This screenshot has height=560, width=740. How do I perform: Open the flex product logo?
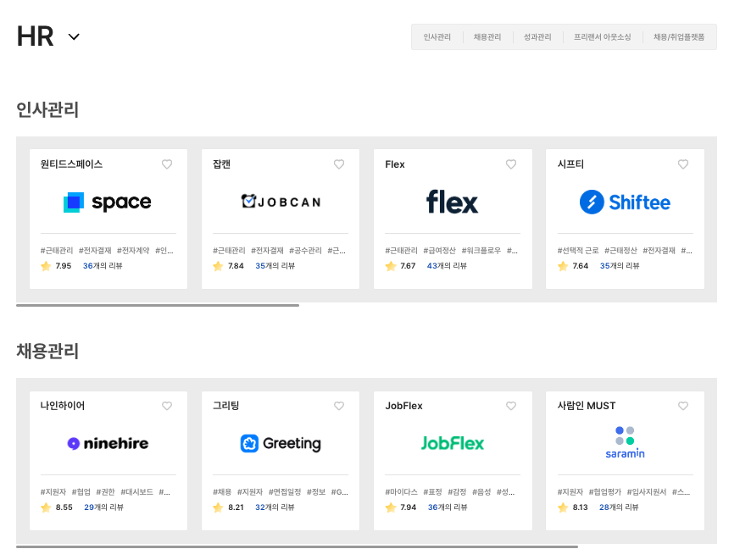point(453,202)
